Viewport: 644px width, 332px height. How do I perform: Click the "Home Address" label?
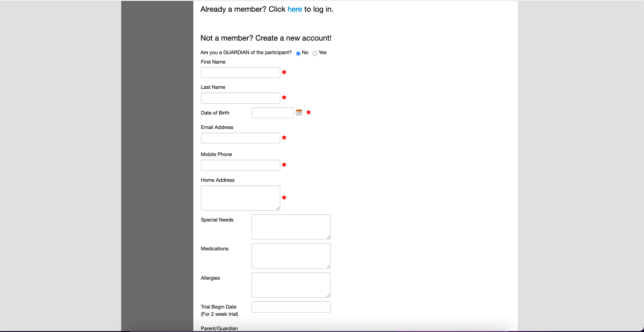[x=218, y=180]
